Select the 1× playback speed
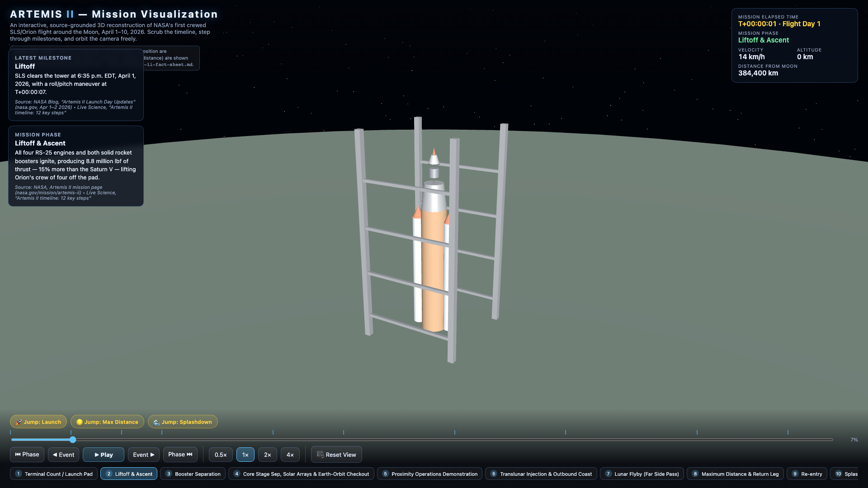868x488 pixels. point(245,455)
